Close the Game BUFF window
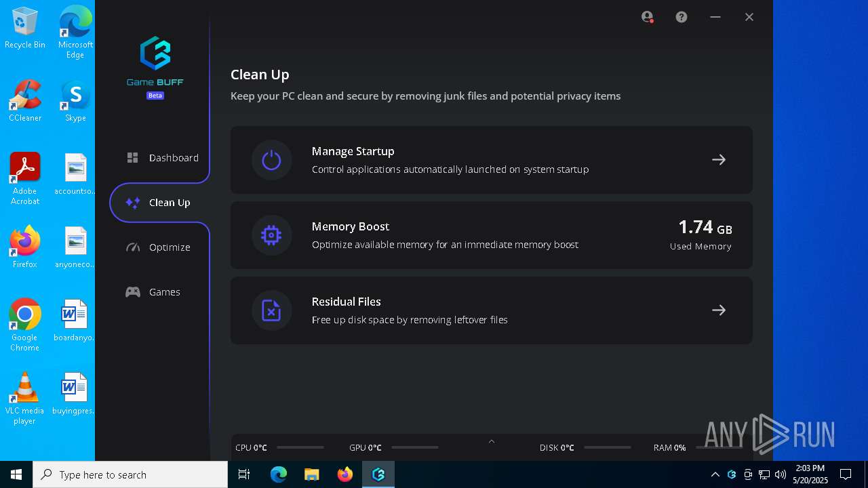868x488 pixels. click(x=749, y=17)
